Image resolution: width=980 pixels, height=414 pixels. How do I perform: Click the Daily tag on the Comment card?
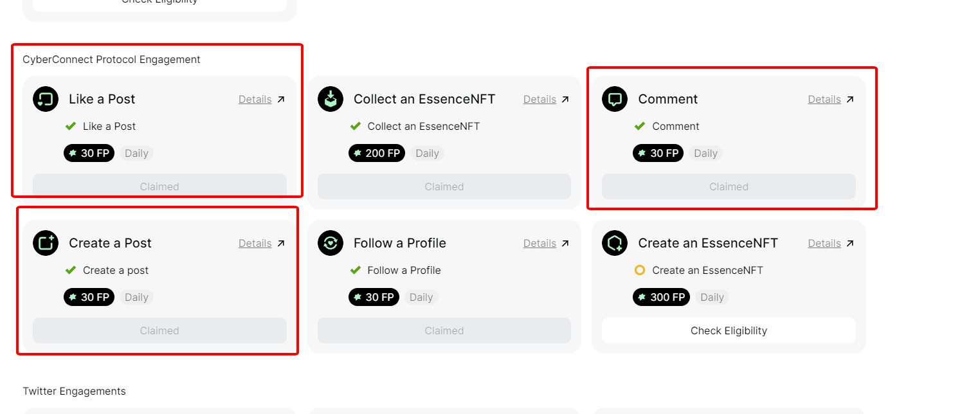(x=705, y=153)
